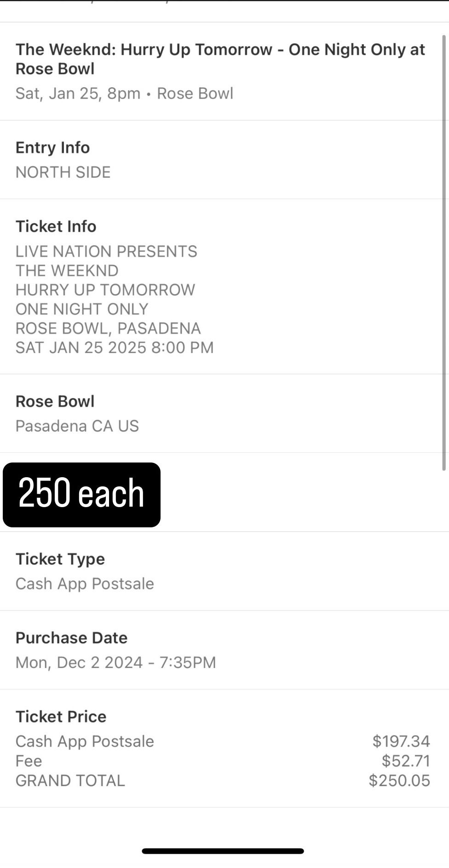Select the Ticket Price heading
Image resolution: width=449 pixels, height=868 pixels.
[x=61, y=716]
